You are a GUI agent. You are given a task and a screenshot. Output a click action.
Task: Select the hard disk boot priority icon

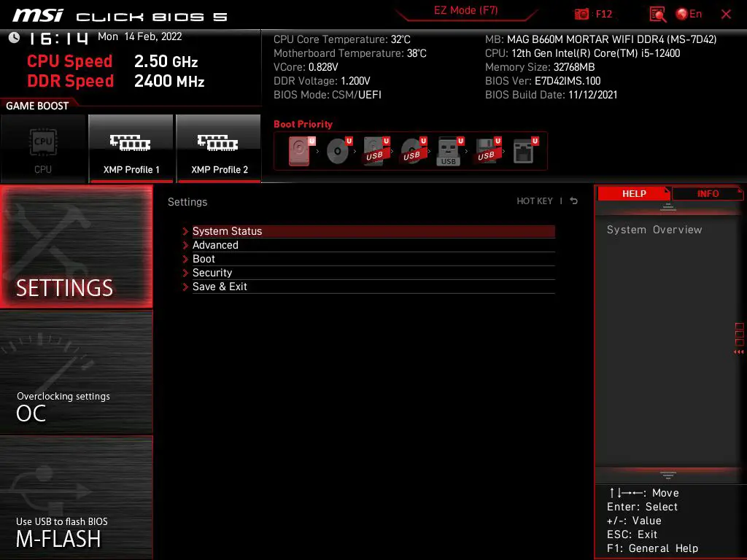(301, 150)
